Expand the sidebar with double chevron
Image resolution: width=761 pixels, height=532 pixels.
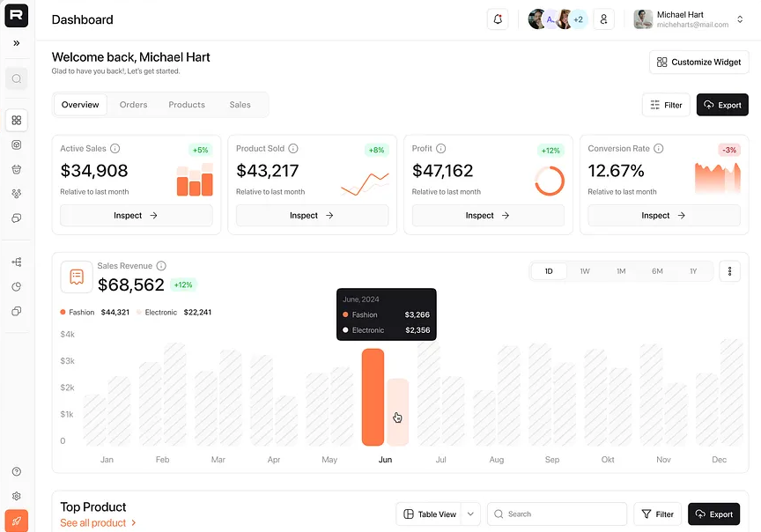[17, 43]
